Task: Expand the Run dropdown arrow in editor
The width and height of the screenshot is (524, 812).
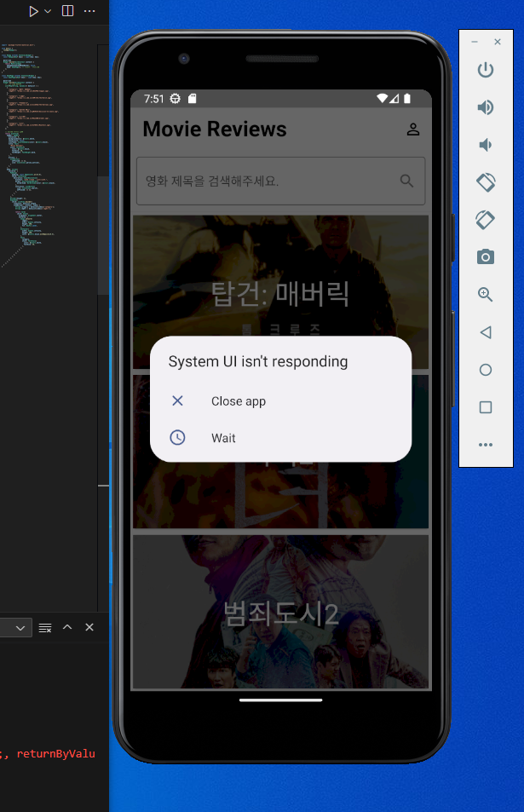Action: [48, 11]
